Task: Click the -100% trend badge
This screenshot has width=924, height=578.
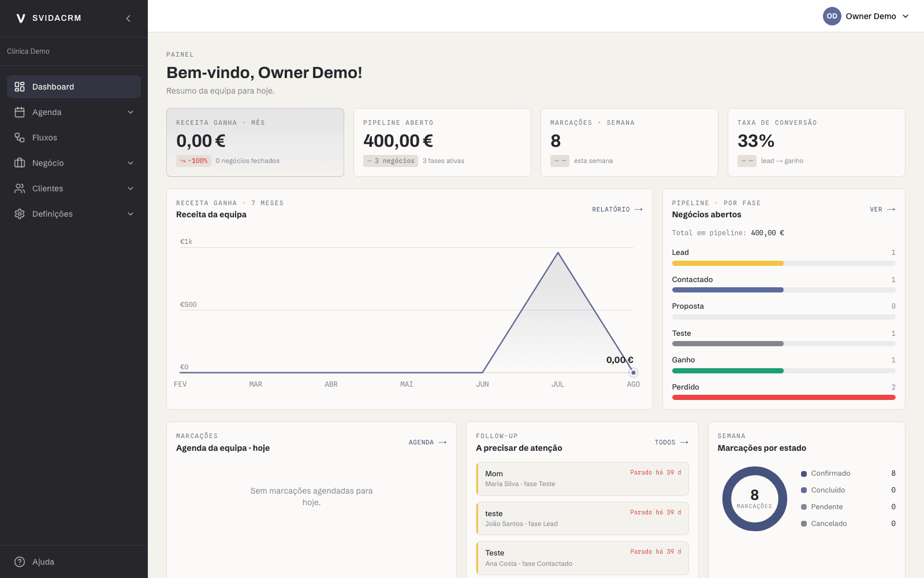Action: pyautogui.click(x=193, y=161)
